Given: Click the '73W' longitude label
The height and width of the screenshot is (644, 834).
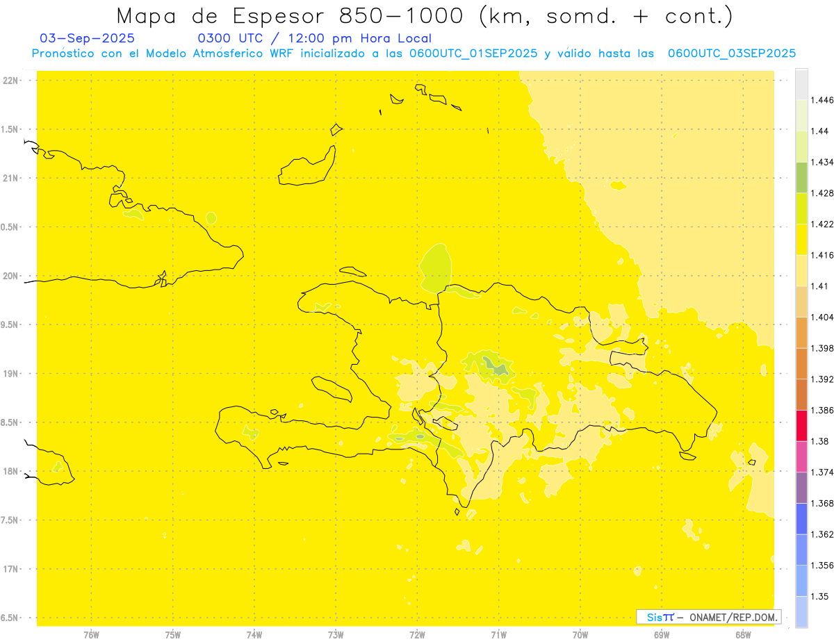Looking at the screenshot, I should [336, 634].
